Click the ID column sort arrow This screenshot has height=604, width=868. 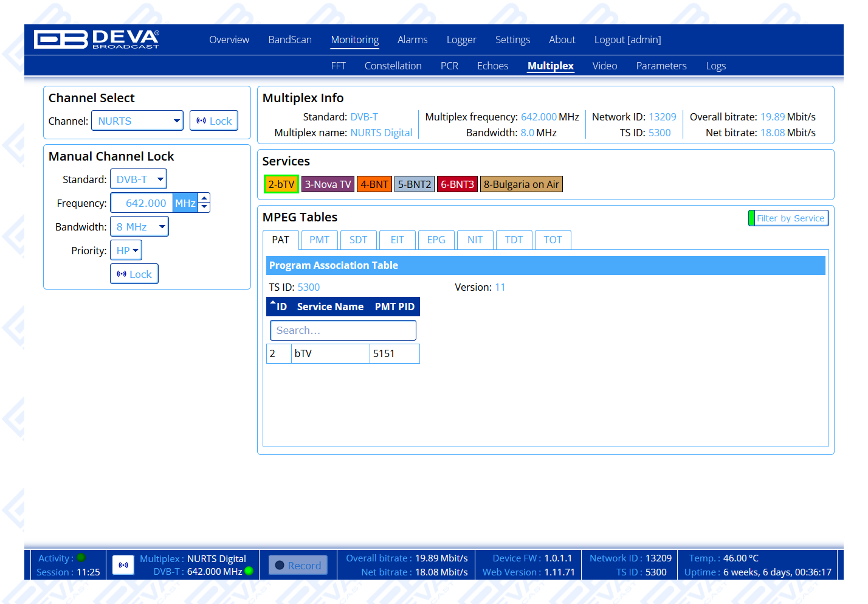[x=273, y=303]
